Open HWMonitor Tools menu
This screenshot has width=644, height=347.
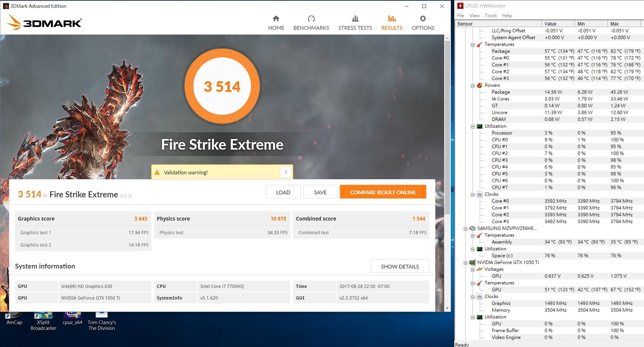[491, 15]
